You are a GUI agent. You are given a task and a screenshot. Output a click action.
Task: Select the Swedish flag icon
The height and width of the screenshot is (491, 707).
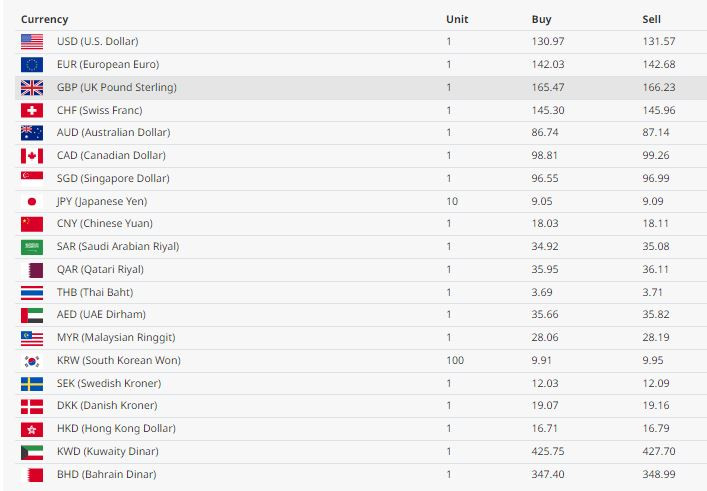(x=32, y=384)
